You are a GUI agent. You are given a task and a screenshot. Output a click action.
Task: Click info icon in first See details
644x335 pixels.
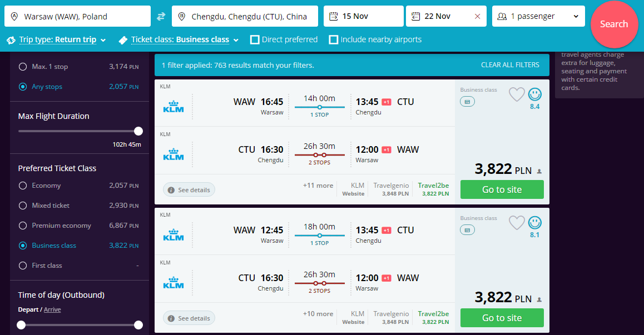click(171, 190)
